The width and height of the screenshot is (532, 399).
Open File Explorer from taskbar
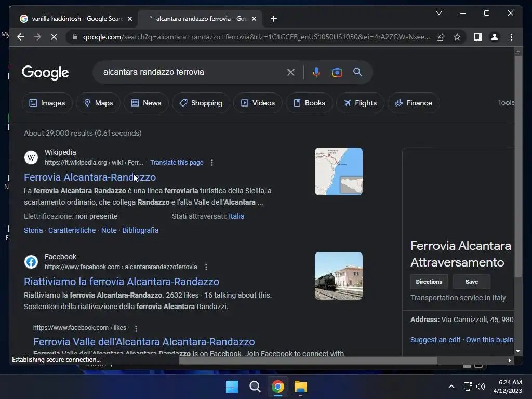[301, 387]
